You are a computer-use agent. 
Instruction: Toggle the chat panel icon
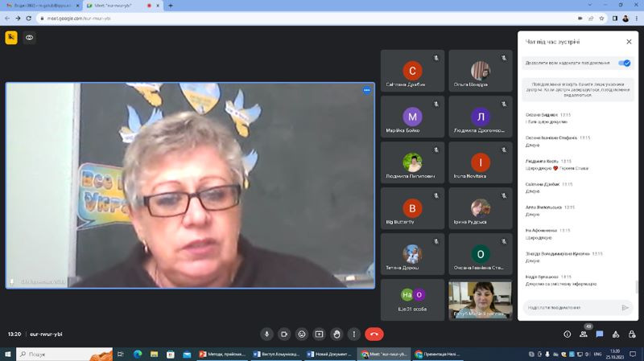tap(600, 334)
